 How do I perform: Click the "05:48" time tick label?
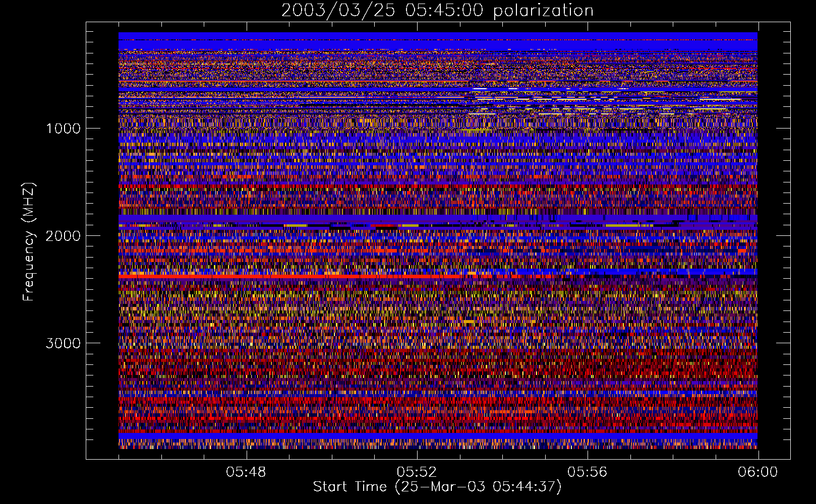246,472
